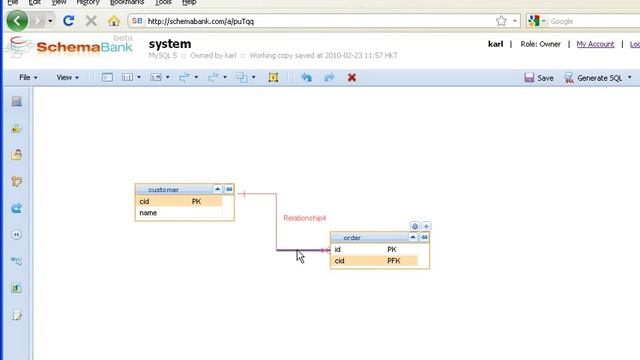This screenshot has width=640, height=360.
Task: Open the browser History menu
Action: coord(88,2)
